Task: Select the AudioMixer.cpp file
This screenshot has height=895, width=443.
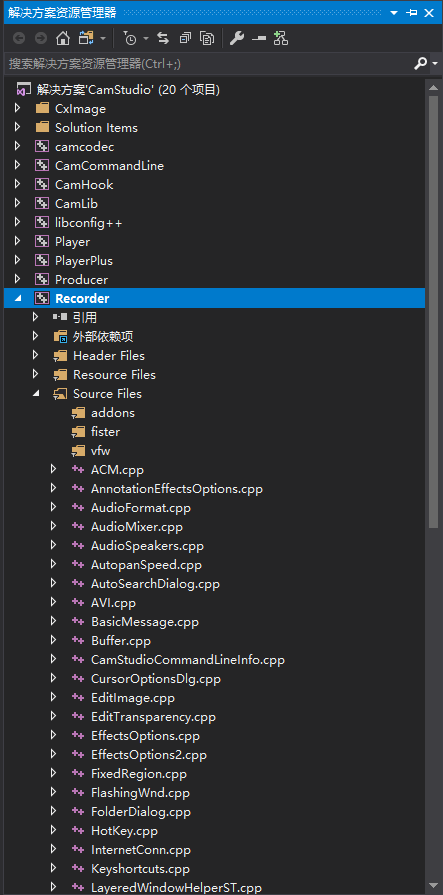Action: pyautogui.click(x=137, y=526)
